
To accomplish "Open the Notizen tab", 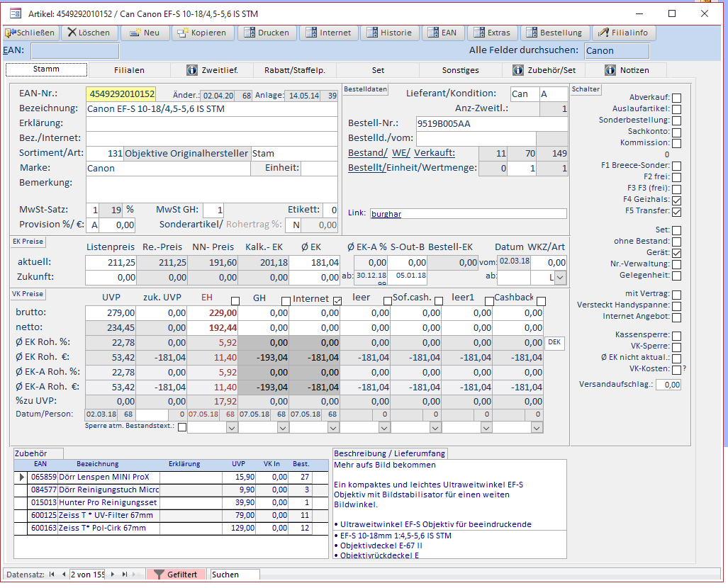I will point(627,70).
